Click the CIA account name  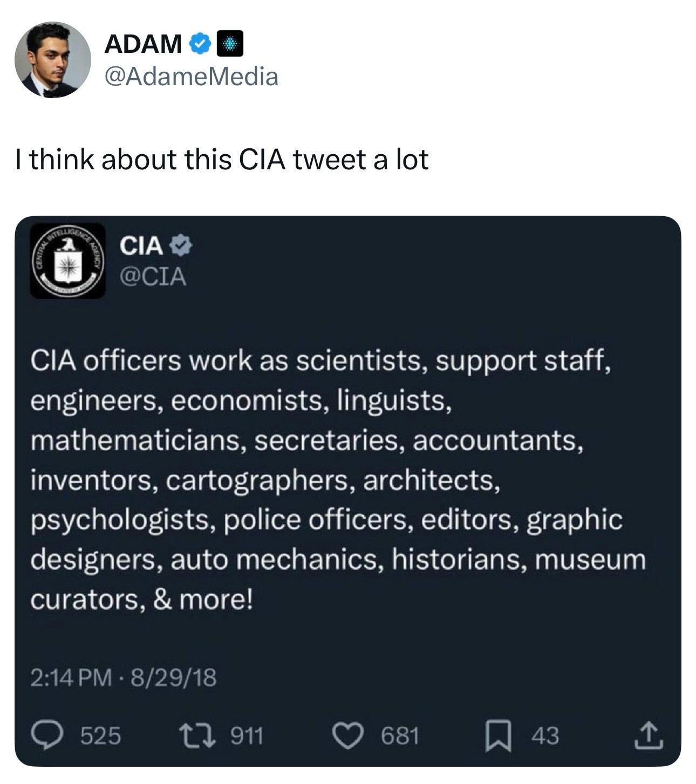[141, 246]
